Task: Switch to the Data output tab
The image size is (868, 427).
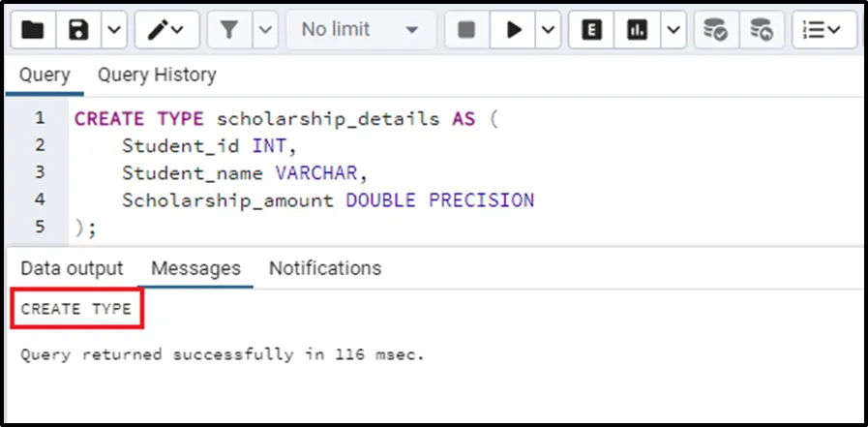Action: tap(72, 268)
